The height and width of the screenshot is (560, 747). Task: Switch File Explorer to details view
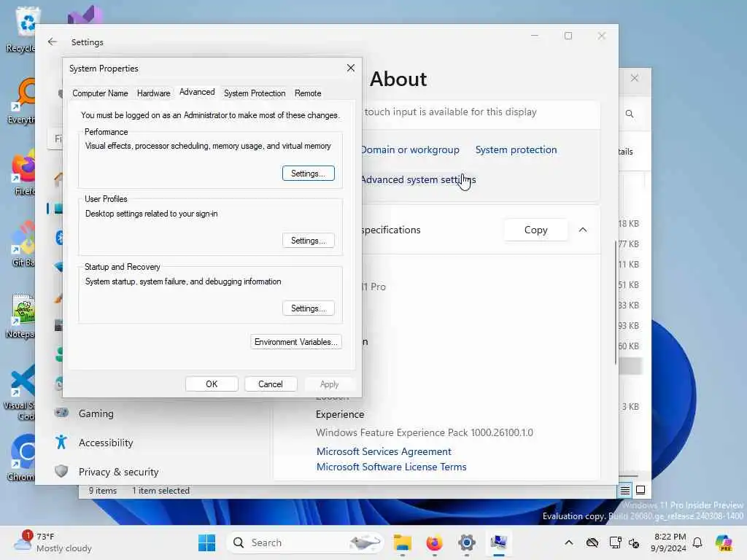pos(624,490)
